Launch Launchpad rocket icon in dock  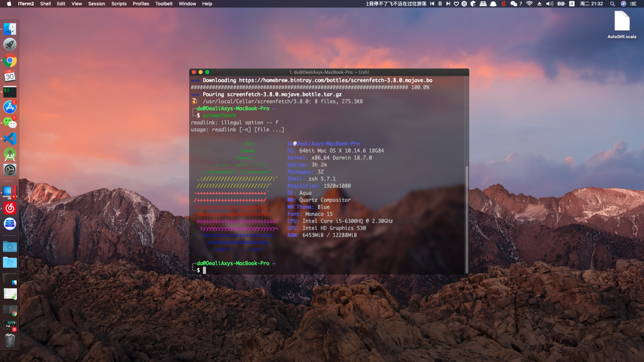coord(10,45)
